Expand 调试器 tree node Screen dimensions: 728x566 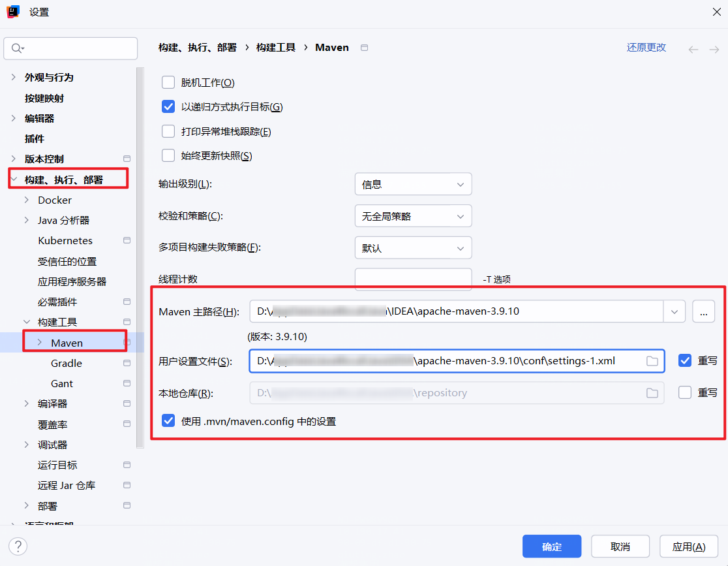point(27,445)
